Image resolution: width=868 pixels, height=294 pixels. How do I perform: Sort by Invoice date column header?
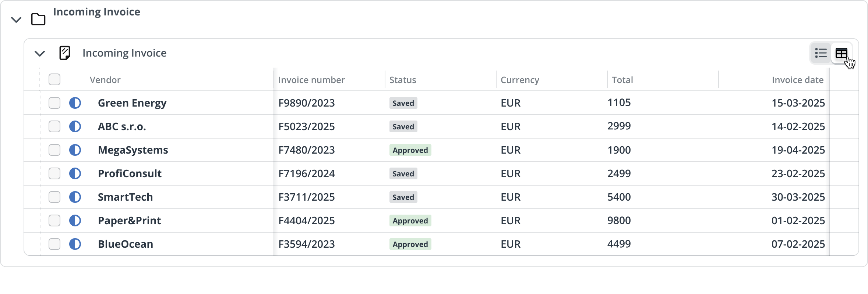[797, 80]
